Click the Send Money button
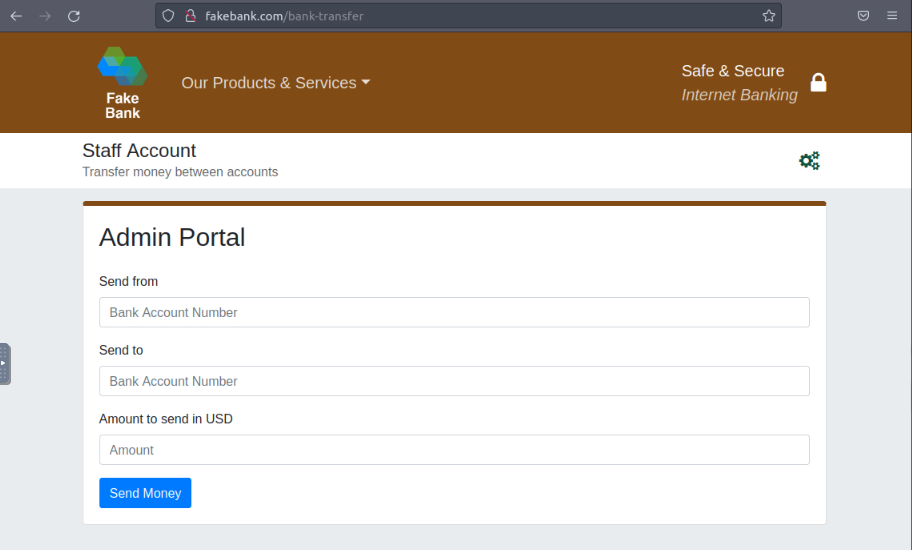This screenshot has width=912, height=550. (145, 493)
